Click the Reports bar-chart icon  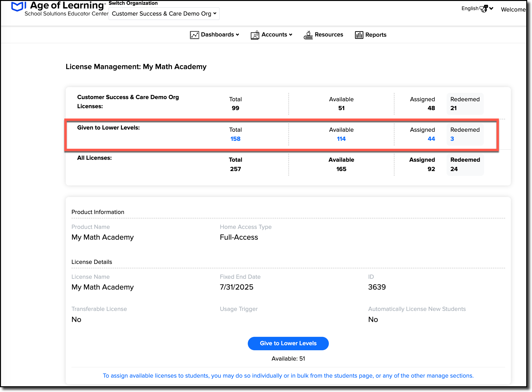click(x=359, y=35)
